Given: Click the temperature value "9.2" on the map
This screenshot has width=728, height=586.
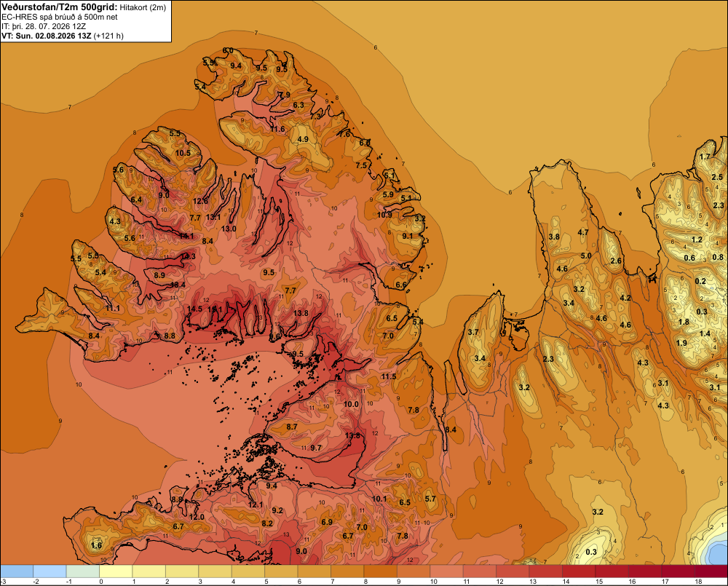Looking at the screenshot, I should coord(277,510).
